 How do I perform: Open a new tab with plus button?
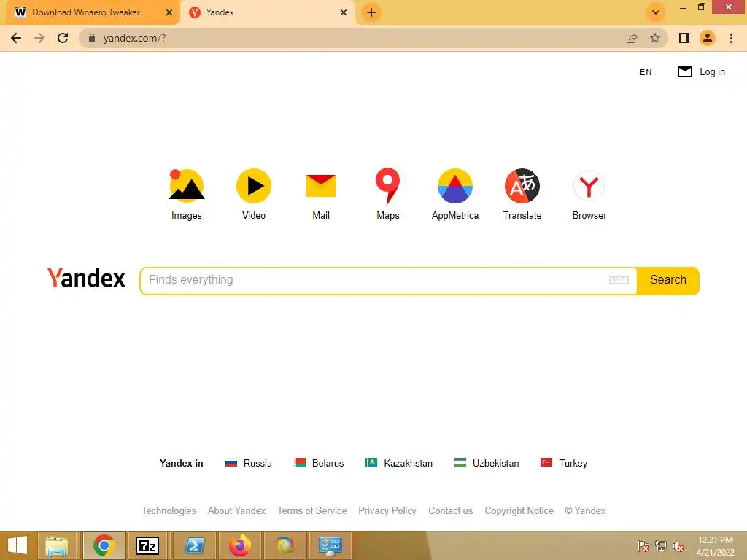[371, 12]
